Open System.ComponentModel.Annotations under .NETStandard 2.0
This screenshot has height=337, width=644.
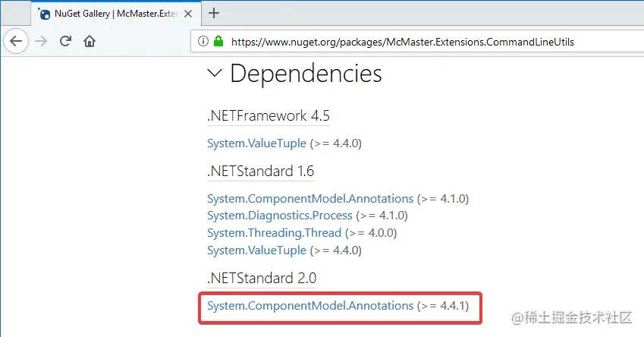tap(310, 306)
